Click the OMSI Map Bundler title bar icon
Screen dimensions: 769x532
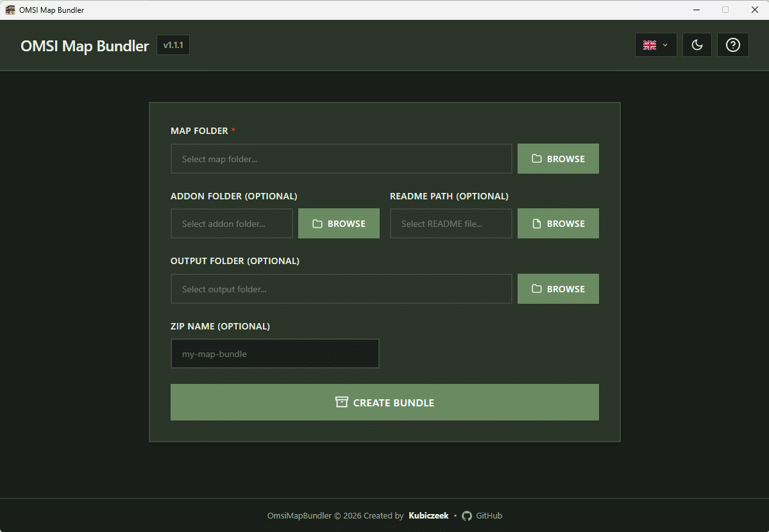(10, 10)
